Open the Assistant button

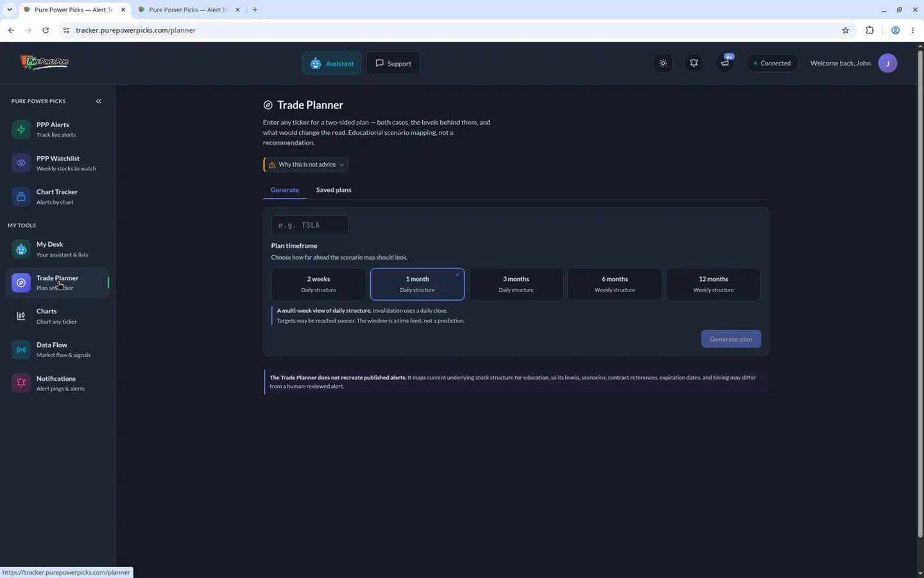332,63
